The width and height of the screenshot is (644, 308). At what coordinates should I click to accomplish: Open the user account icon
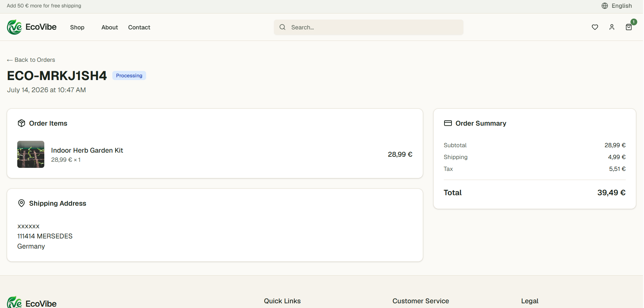(612, 27)
